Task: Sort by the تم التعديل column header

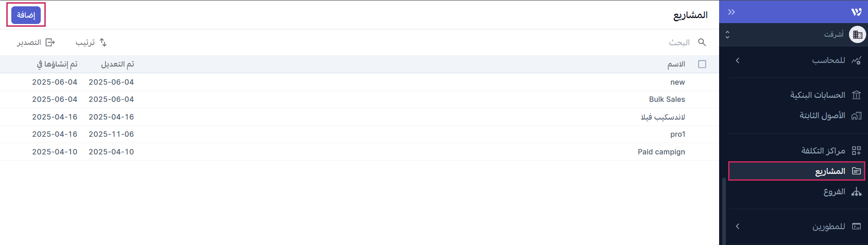Action: (x=117, y=64)
